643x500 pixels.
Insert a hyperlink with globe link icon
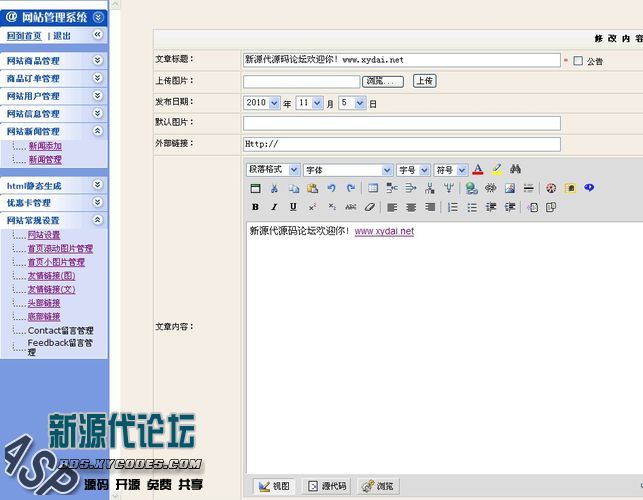471,188
